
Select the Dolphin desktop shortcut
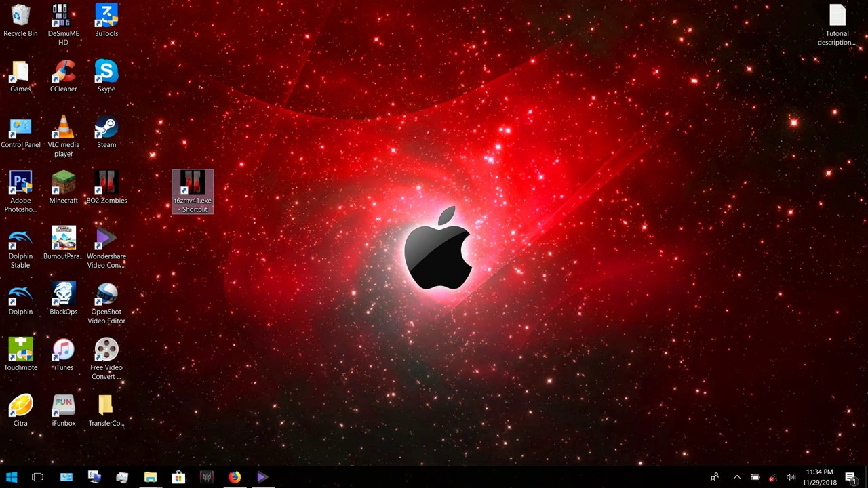(x=20, y=300)
